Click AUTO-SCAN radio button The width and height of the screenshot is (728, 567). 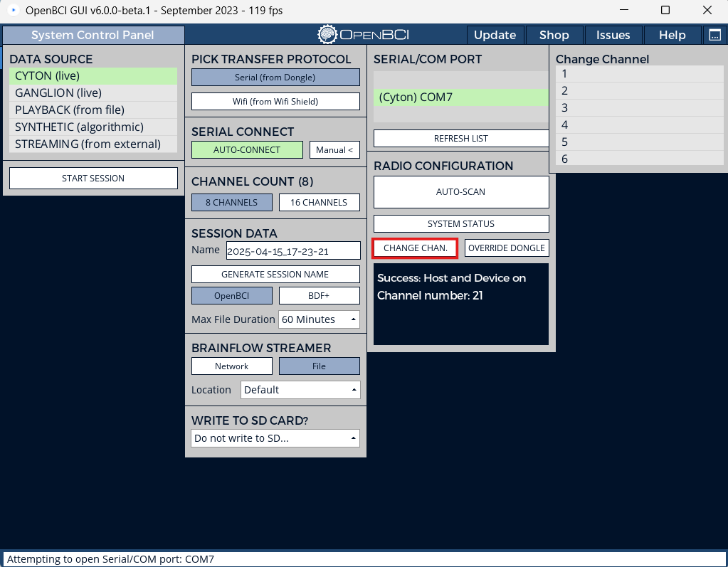point(461,191)
